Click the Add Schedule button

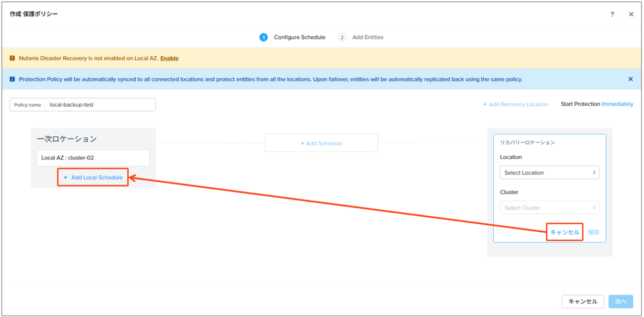[321, 143]
